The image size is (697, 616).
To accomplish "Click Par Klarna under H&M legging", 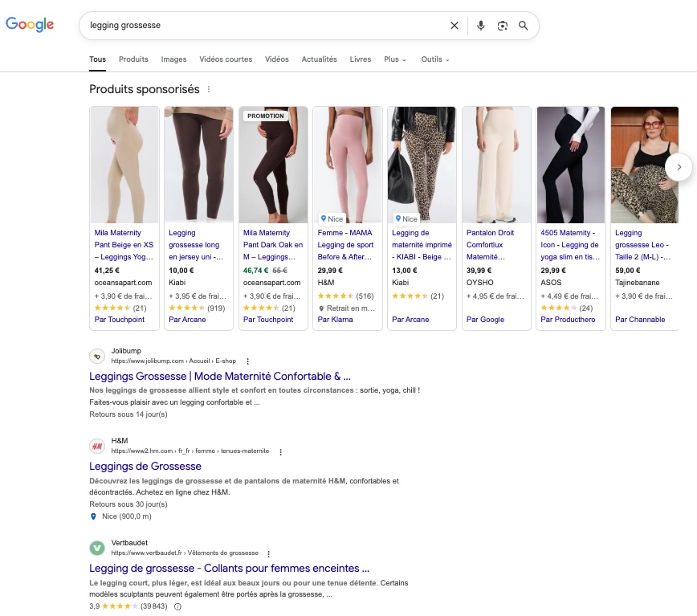I will (x=335, y=320).
